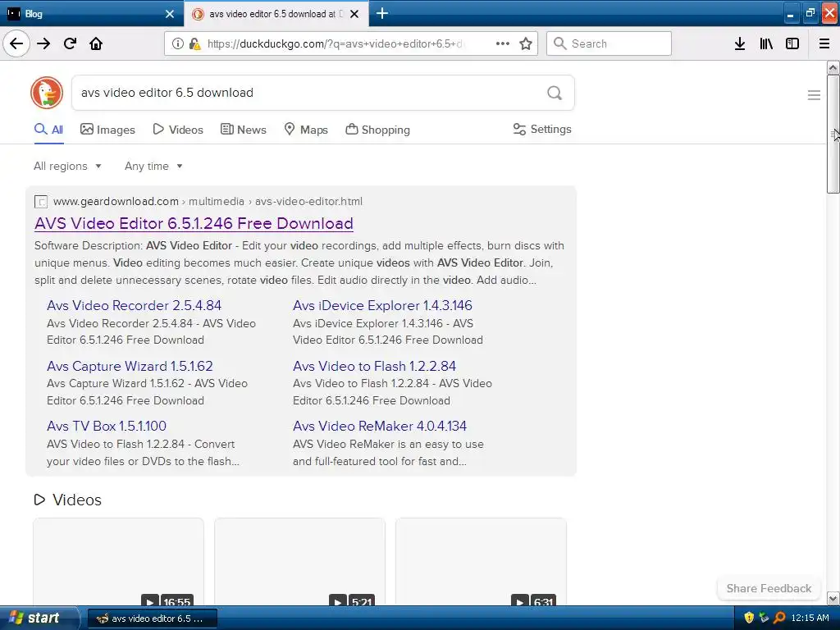
Task: Open the home page icon
Action: tap(96, 43)
